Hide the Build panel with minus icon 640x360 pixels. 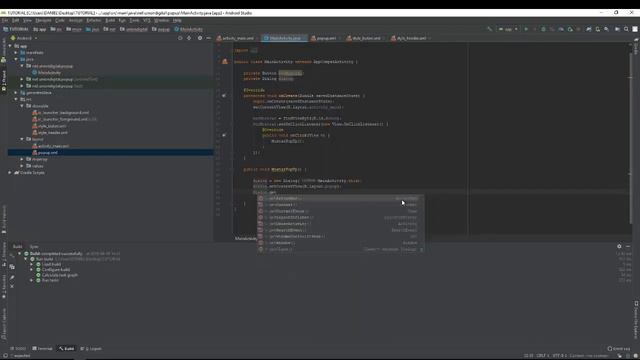click(x=628, y=247)
